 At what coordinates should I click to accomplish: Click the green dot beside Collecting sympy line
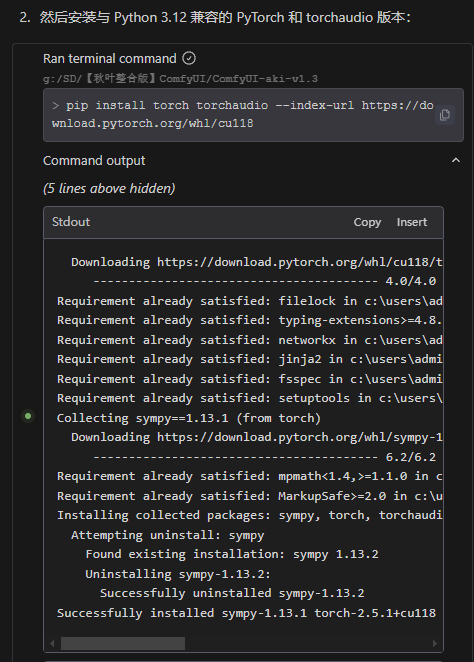click(x=28, y=416)
